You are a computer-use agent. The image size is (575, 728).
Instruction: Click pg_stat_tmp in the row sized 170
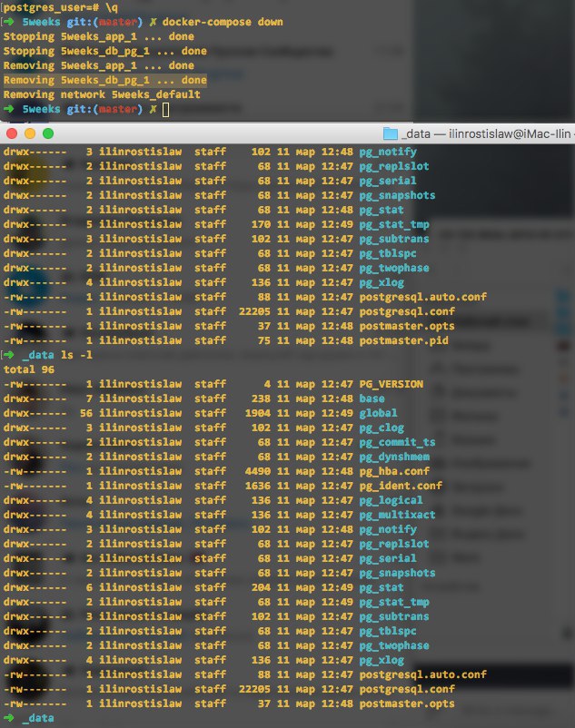pyautogui.click(x=394, y=225)
